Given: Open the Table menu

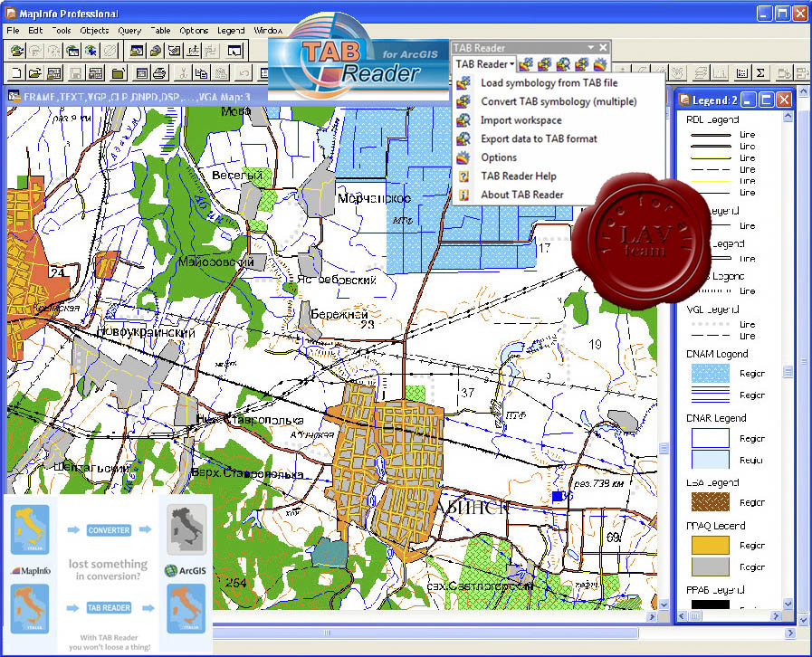Looking at the screenshot, I should pyautogui.click(x=160, y=31).
